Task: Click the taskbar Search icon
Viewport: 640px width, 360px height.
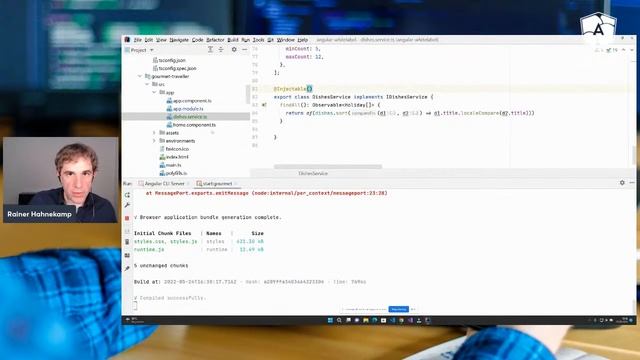Action: [x=339, y=320]
